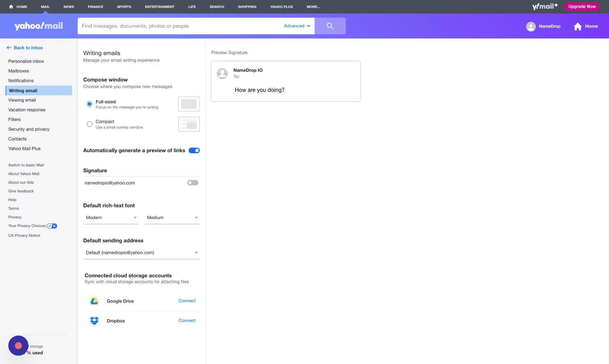Screen dimensions: 609x364
Task: Click the preview signature sender avatar
Action: 222,73
